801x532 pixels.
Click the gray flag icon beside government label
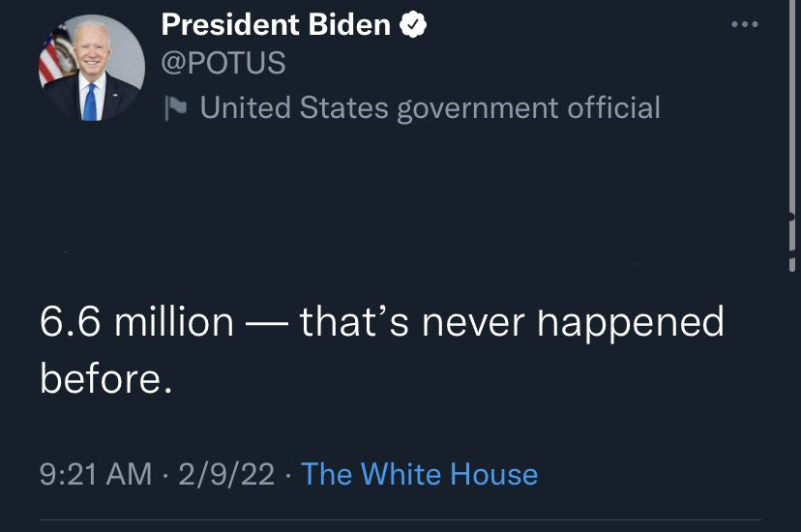tap(176, 107)
